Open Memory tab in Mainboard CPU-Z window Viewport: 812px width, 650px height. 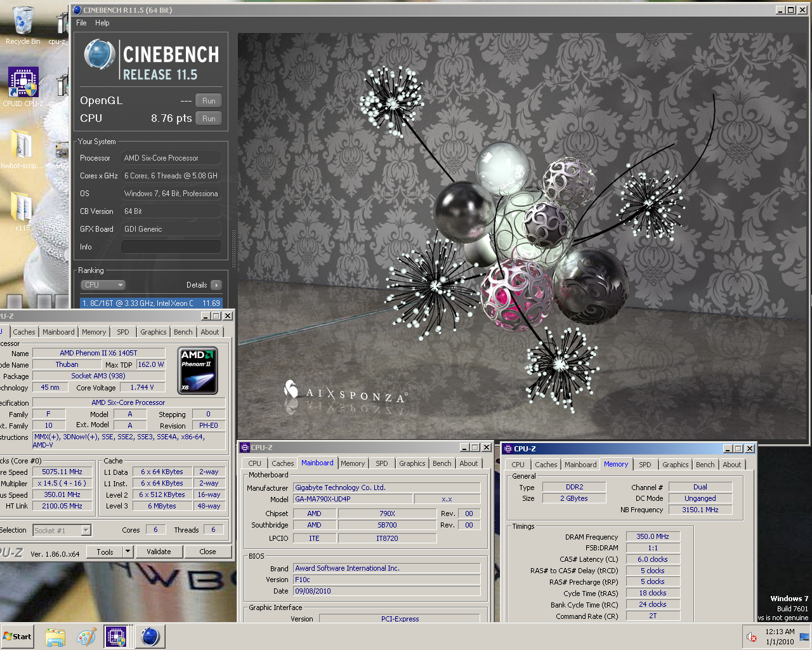click(x=353, y=463)
